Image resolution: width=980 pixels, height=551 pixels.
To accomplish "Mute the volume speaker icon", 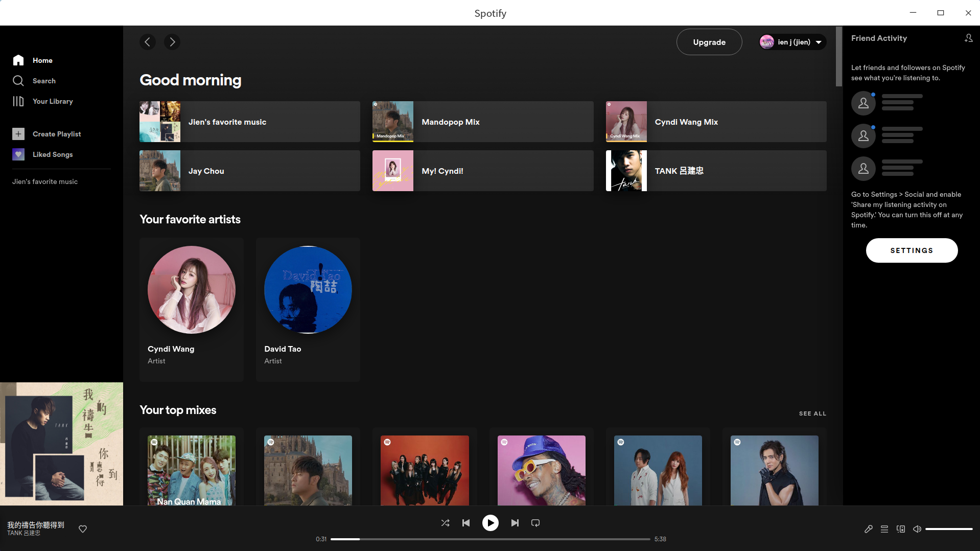I will [917, 529].
